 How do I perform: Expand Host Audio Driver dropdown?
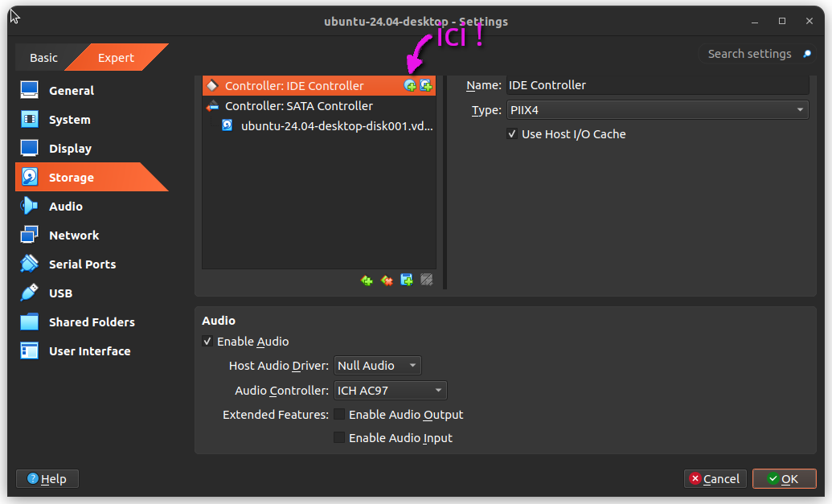point(378,366)
